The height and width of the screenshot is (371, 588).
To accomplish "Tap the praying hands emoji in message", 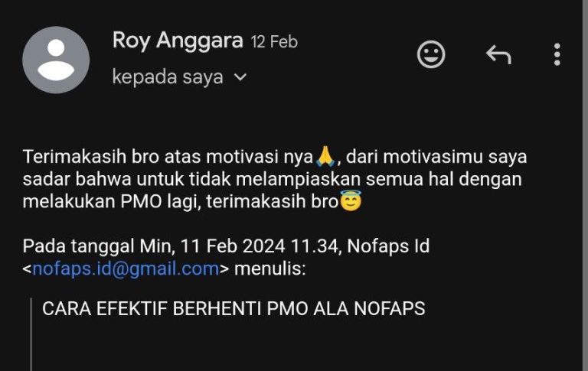I will (325, 157).
